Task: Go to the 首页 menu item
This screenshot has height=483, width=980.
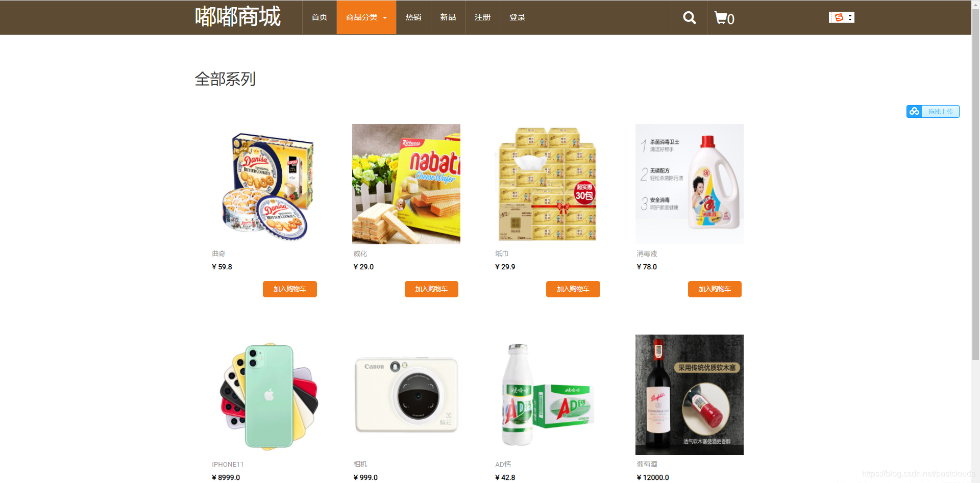Action: click(320, 17)
